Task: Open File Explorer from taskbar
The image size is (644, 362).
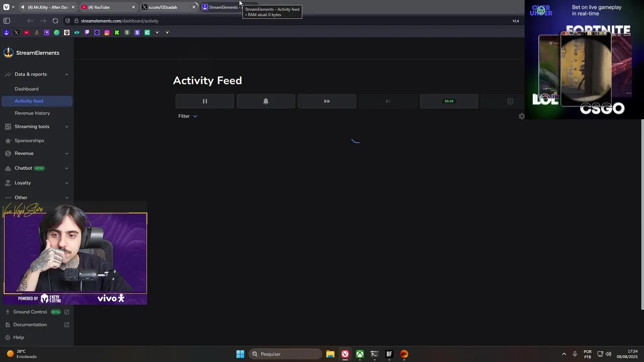Action: [x=330, y=354]
